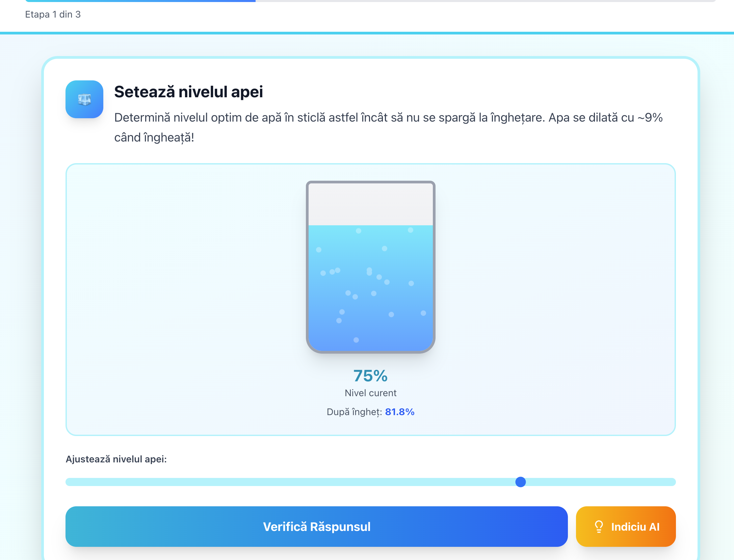Click the lightbulb hint icon

[599, 527]
